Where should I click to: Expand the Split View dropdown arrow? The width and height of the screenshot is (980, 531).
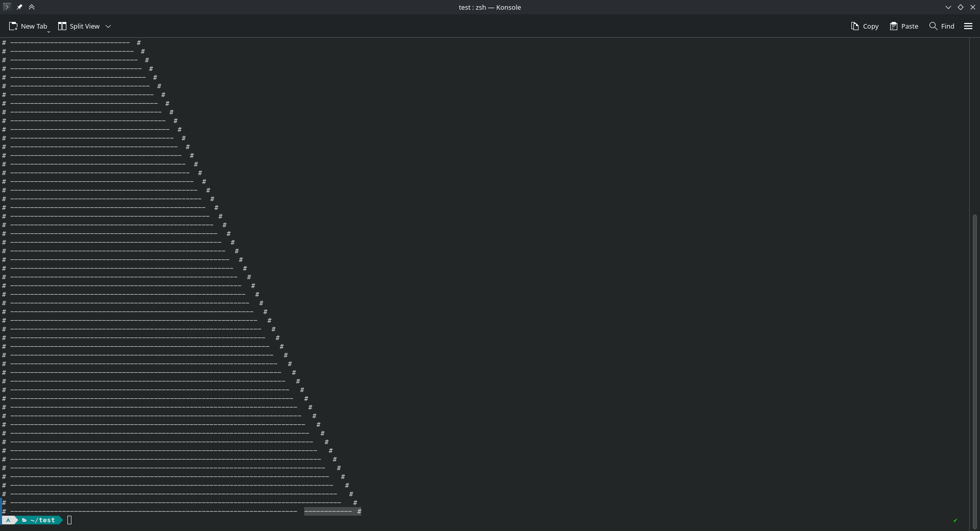click(108, 26)
